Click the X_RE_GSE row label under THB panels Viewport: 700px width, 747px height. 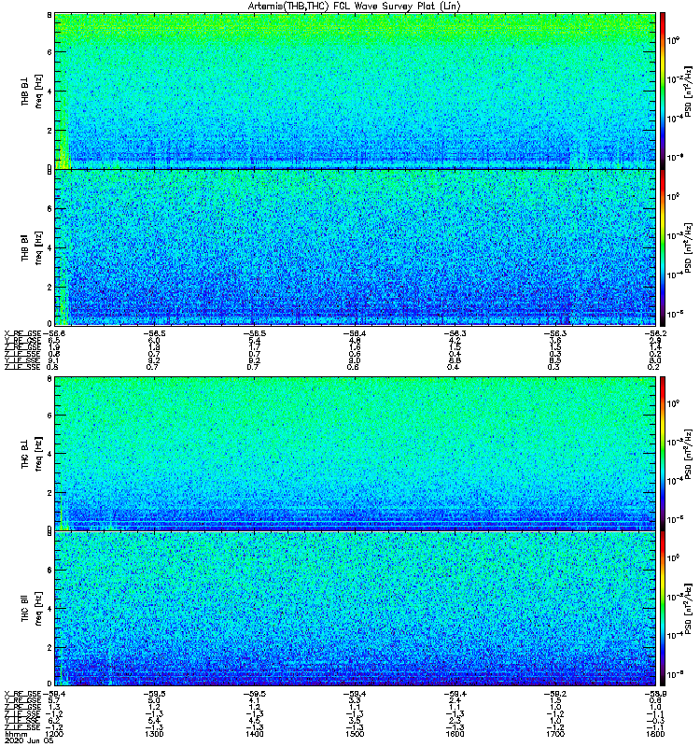click(22, 333)
